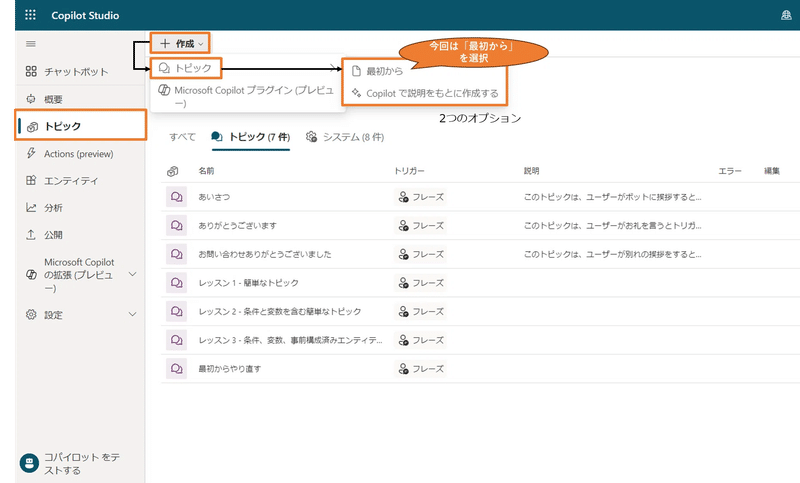
Task: Click the Copilot Studio title
Action: pos(85,15)
